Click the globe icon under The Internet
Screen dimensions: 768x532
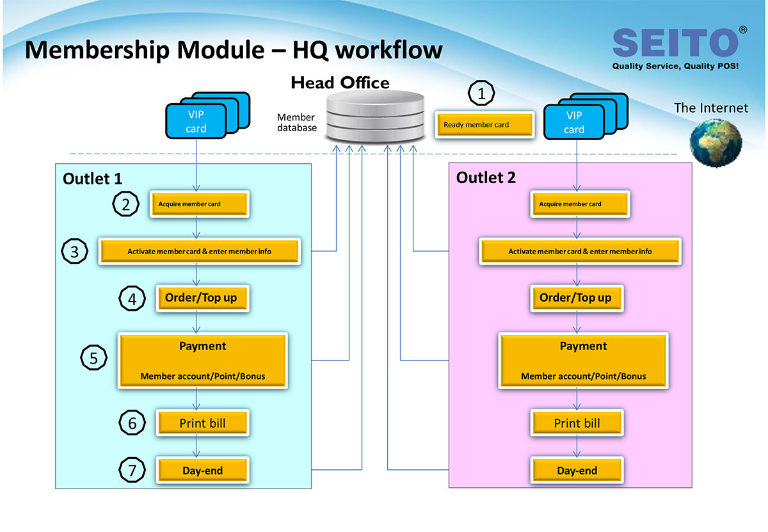pos(716,142)
